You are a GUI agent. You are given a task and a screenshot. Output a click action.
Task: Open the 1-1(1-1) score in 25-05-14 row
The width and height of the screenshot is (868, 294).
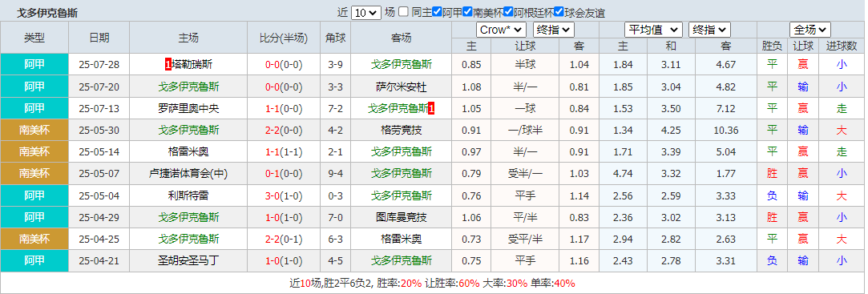tap(284, 151)
